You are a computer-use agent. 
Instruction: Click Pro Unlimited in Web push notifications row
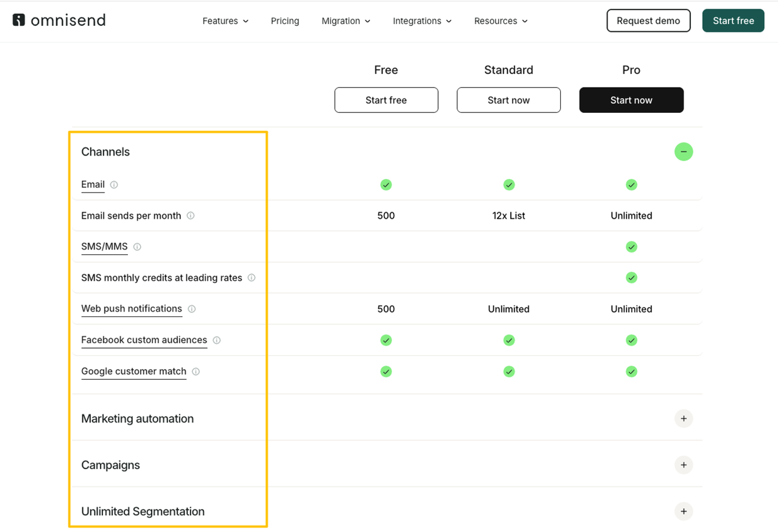632,309
